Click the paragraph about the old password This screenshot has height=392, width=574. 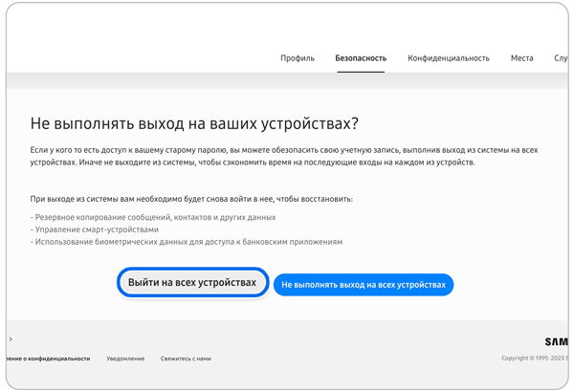283,157
